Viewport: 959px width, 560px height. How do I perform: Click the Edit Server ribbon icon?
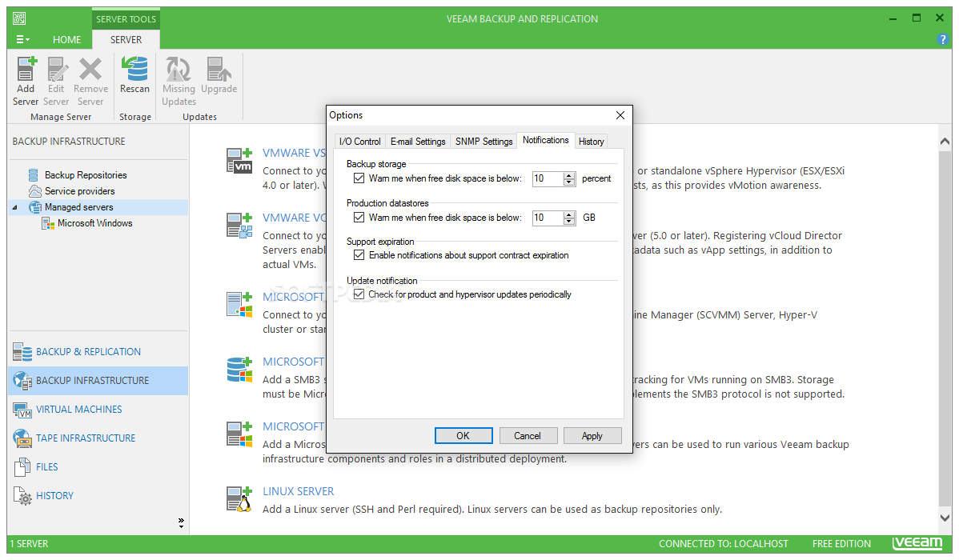pos(56,69)
